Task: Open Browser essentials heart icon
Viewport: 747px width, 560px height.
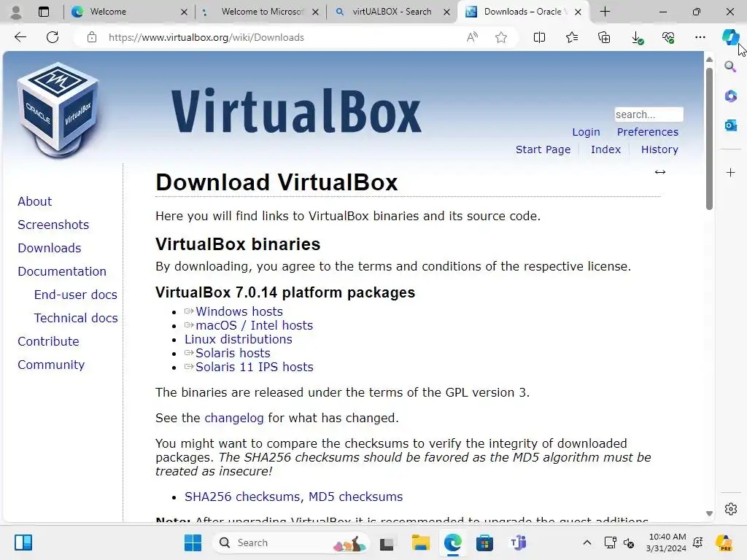Action: [x=668, y=37]
